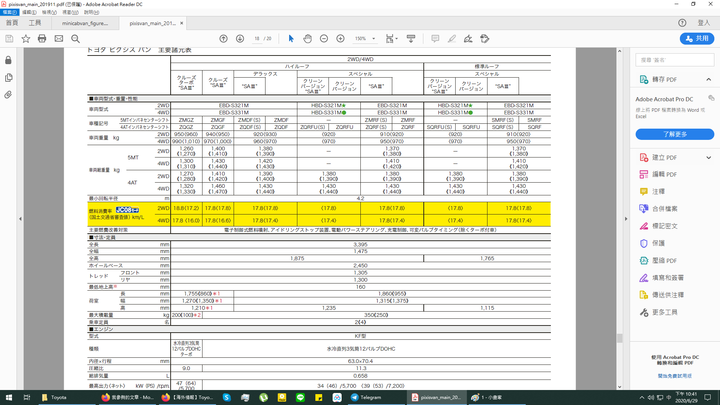This screenshot has width=720, height=405.
Task: Open Windows Start menu
Action: (x=9, y=397)
